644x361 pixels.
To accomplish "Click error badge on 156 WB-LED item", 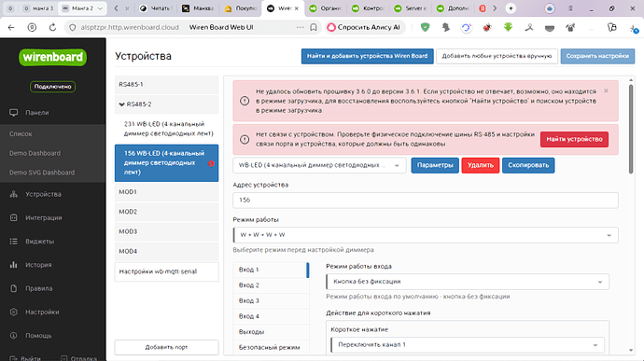I will tap(211, 163).
